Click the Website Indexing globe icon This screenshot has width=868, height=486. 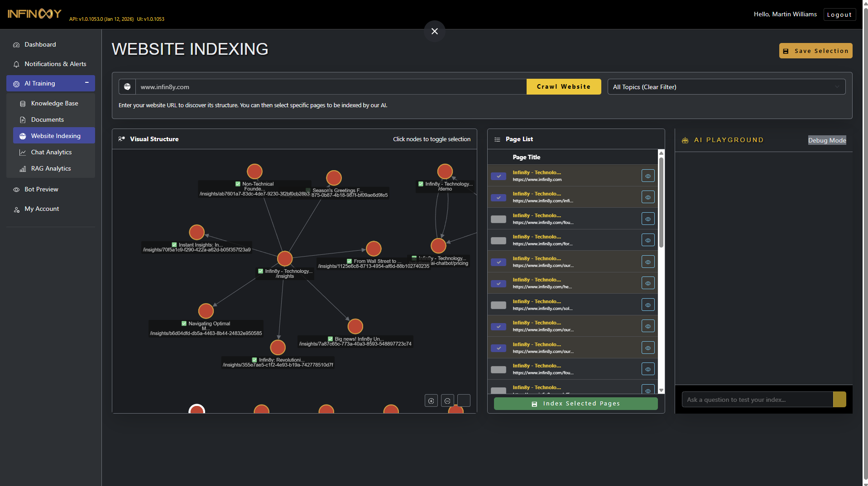23,136
